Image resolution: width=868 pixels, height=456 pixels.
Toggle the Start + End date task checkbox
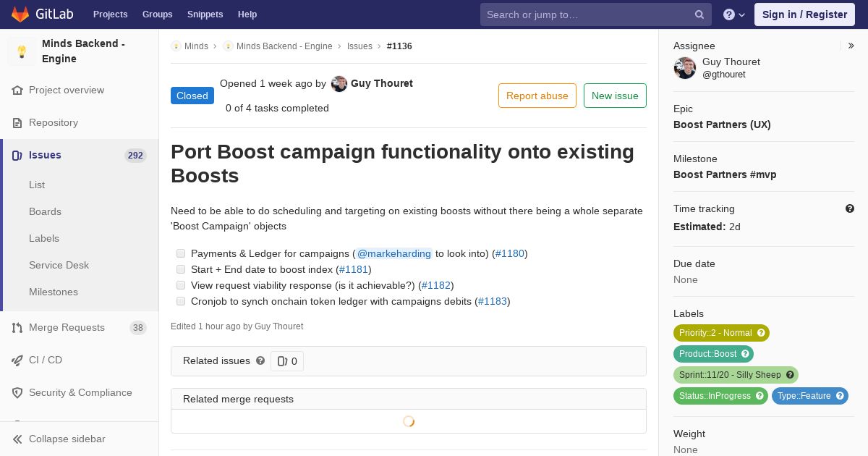click(181, 269)
